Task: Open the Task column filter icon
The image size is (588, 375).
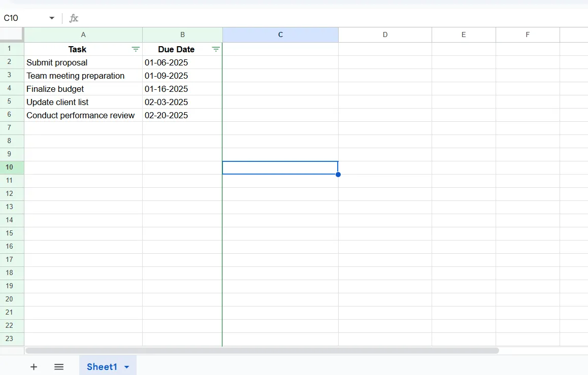Action: [136, 49]
